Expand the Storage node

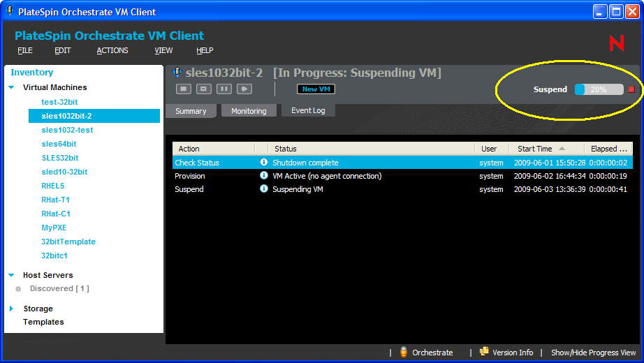(11, 309)
